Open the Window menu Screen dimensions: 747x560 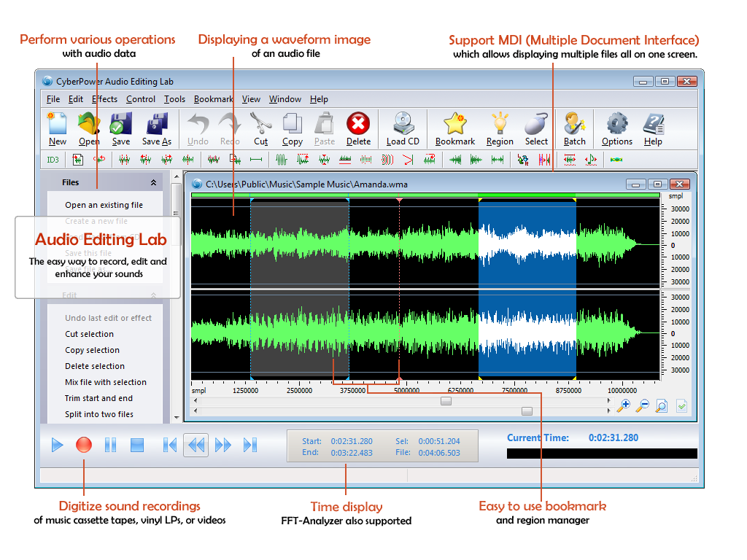coord(285,99)
